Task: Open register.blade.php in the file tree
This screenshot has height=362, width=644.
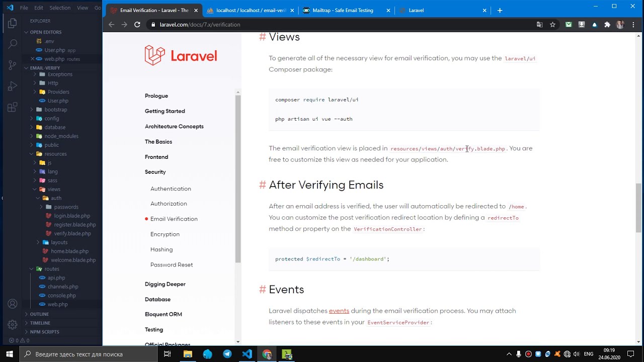Action: [x=75, y=225]
